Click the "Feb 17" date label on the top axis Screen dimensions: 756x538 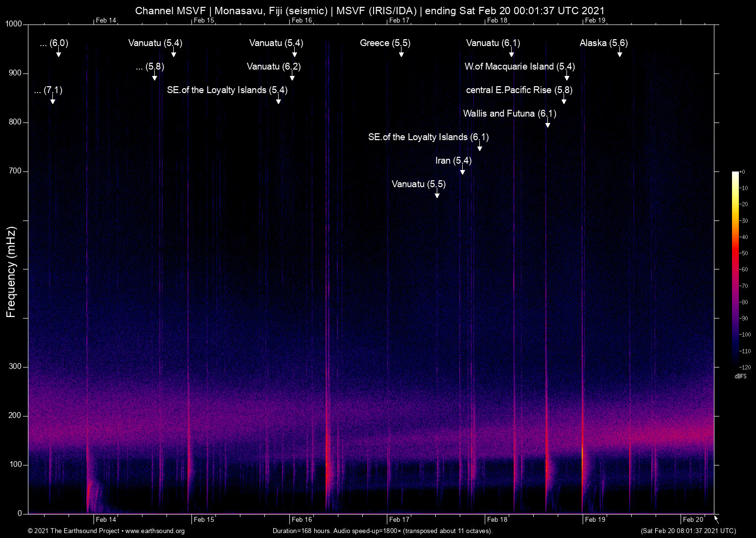coord(399,20)
